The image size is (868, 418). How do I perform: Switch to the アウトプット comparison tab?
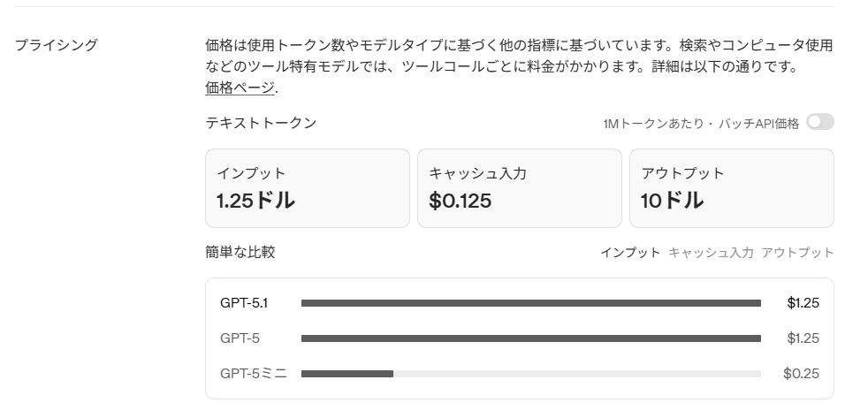pos(797,253)
